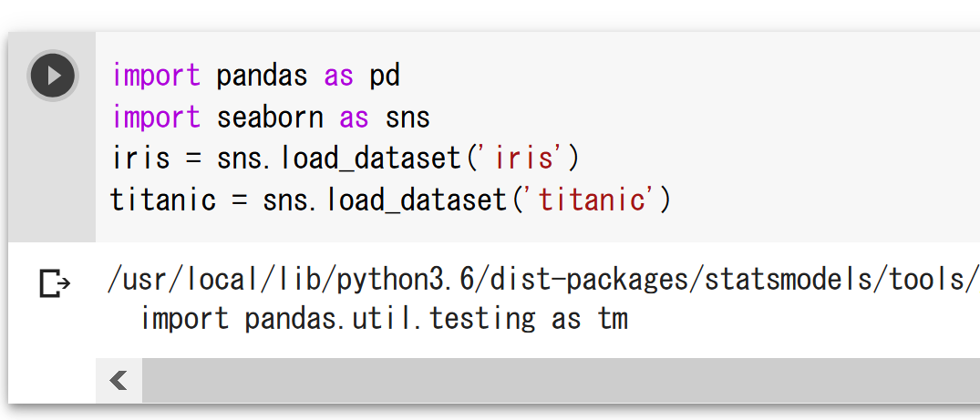
Task: Click the 'titanic' variable name before equals
Action: click(x=163, y=200)
